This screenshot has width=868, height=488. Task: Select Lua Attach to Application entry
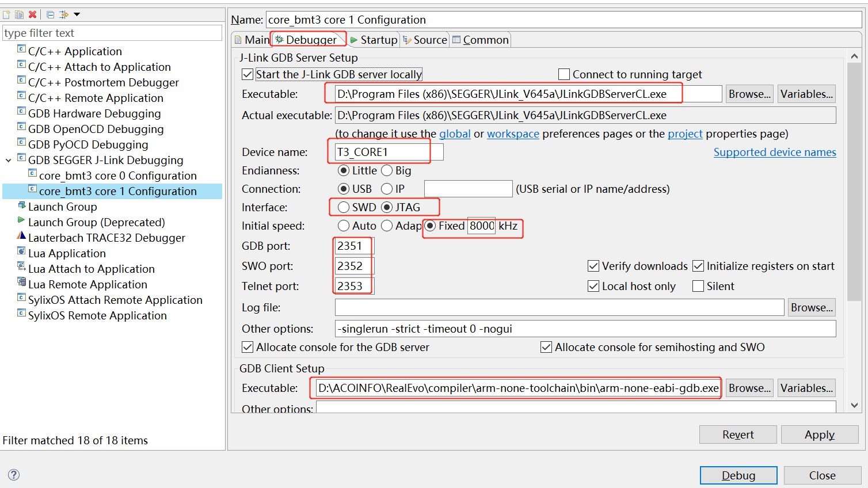tap(91, 269)
